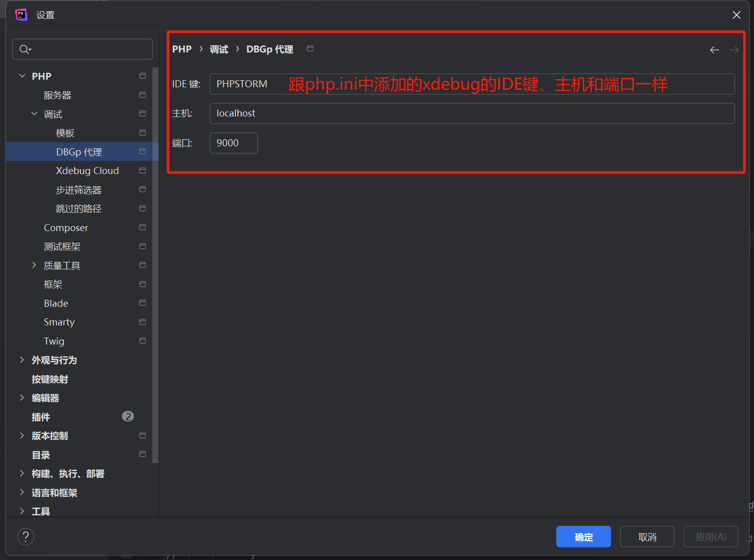This screenshot has width=754, height=560.
Task: Collapse the PHP tree node
Action: click(x=22, y=76)
